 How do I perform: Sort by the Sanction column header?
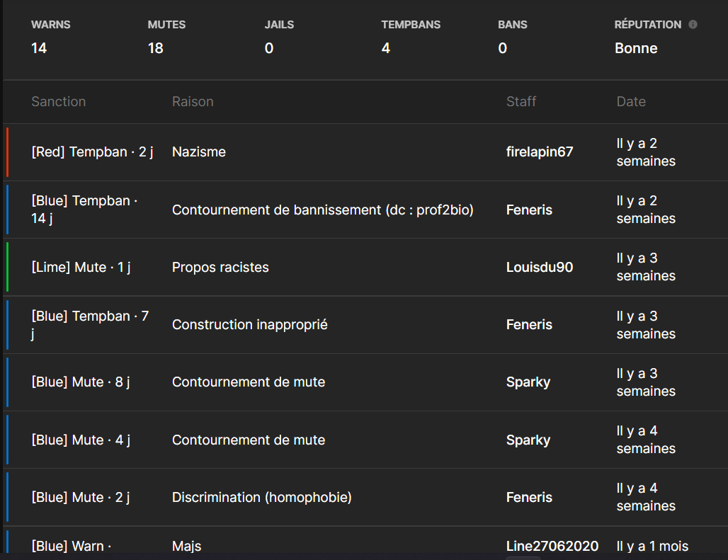click(x=58, y=102)
